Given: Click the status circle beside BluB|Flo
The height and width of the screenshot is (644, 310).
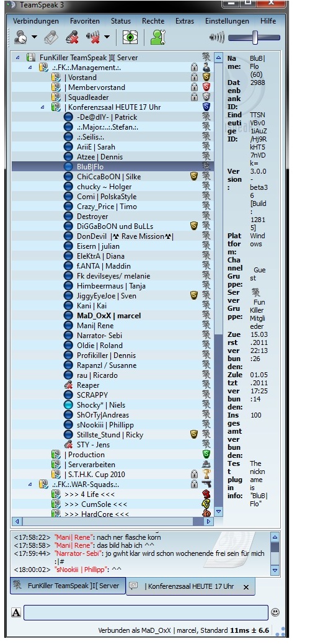Looking at the screenshot, I should 69,166.
